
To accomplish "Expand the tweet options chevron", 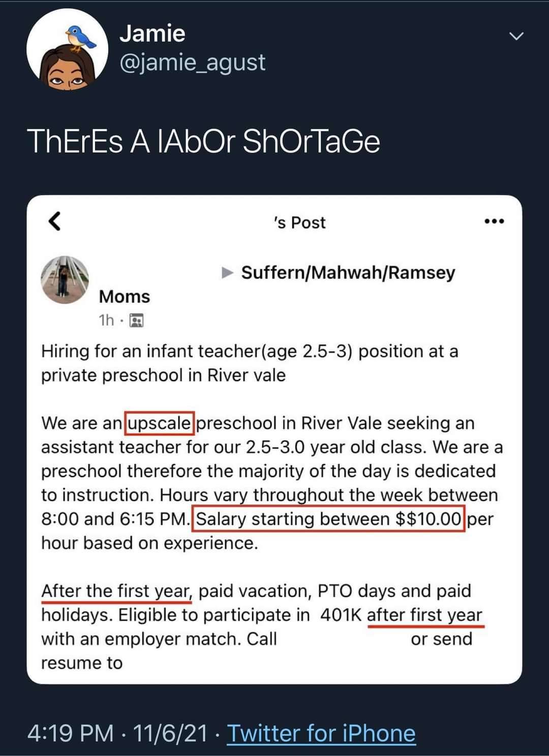I will point(516,37).
